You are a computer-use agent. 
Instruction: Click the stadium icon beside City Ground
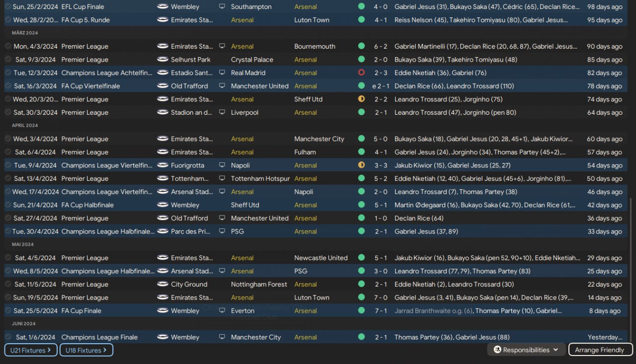(x=162, y=285)
